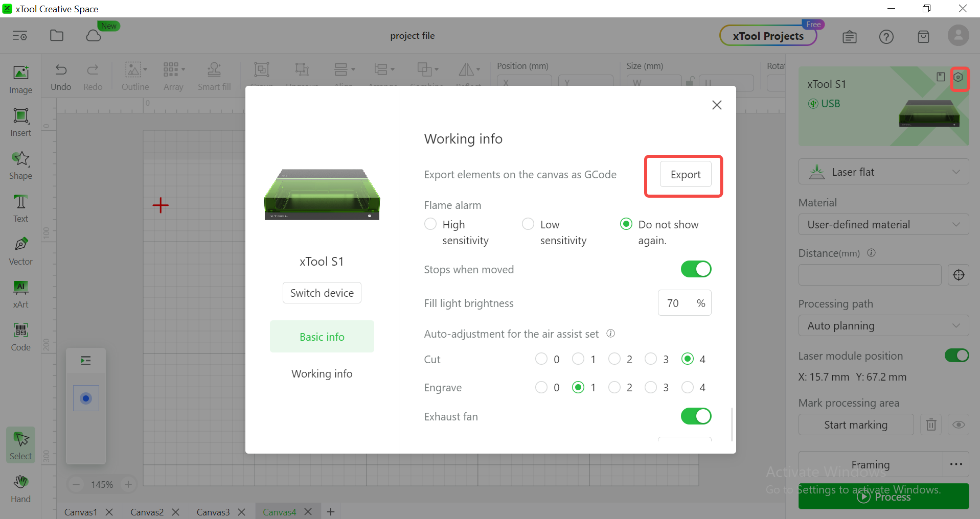Open Framing more options ellipsis
This screenshot has width=980, height=519.
pos(956,464)
